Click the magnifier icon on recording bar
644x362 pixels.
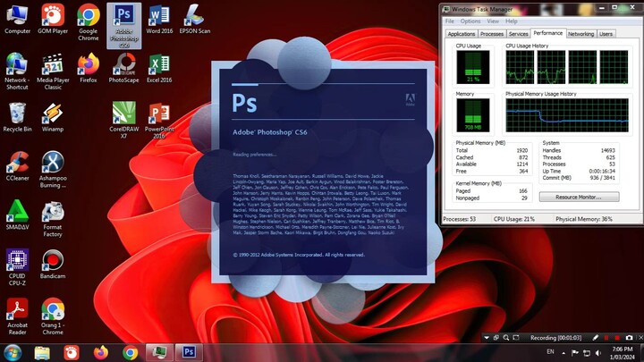click(506, 338)
